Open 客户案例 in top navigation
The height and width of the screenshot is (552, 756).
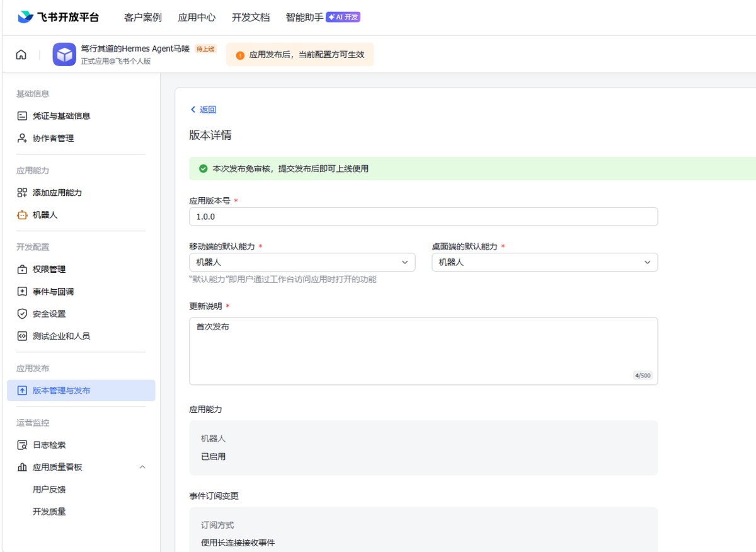(x=143, y=18)
